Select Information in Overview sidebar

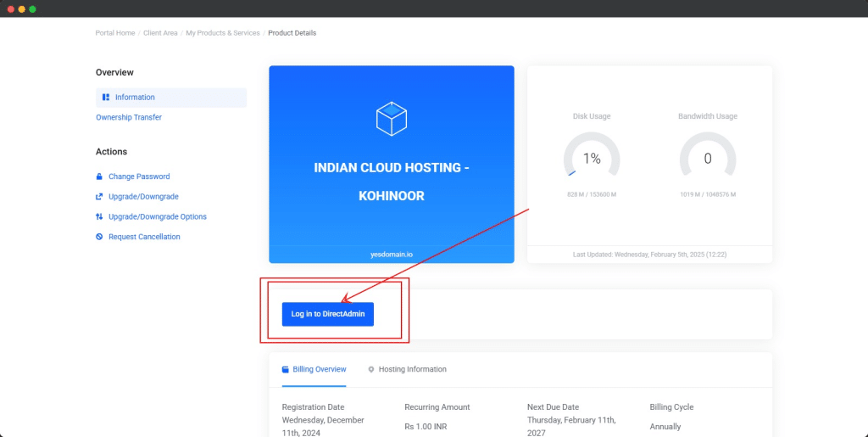point(171,98)
